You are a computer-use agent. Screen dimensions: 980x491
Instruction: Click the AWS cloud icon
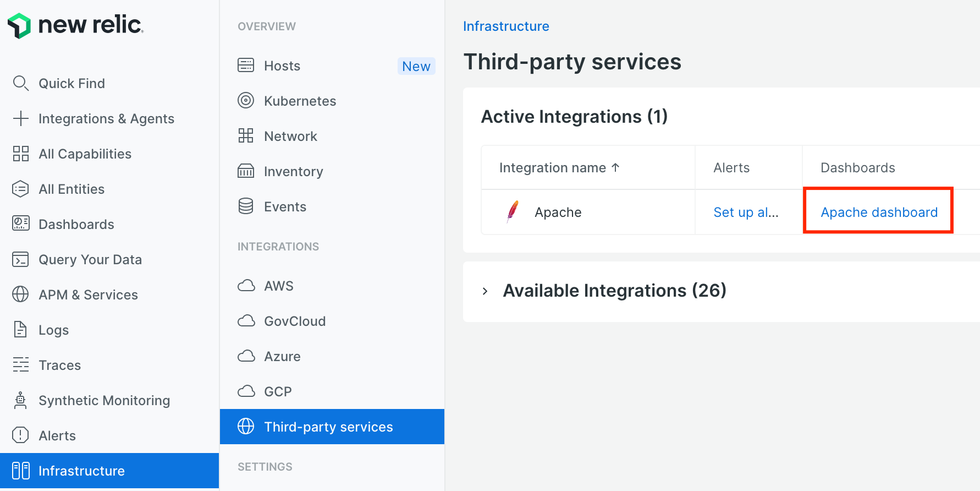[x=246, y=286]
